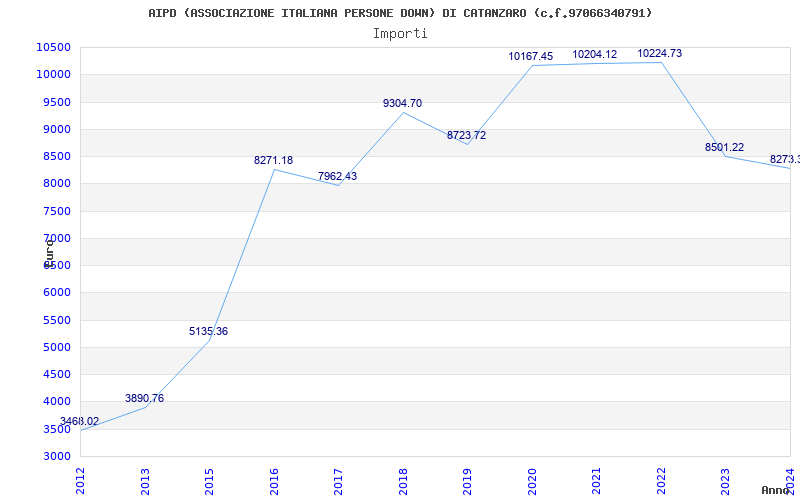Click the y-axis value 9500
Image resolution: width=800 pixels, height=500 pixels.
[57, 102]
